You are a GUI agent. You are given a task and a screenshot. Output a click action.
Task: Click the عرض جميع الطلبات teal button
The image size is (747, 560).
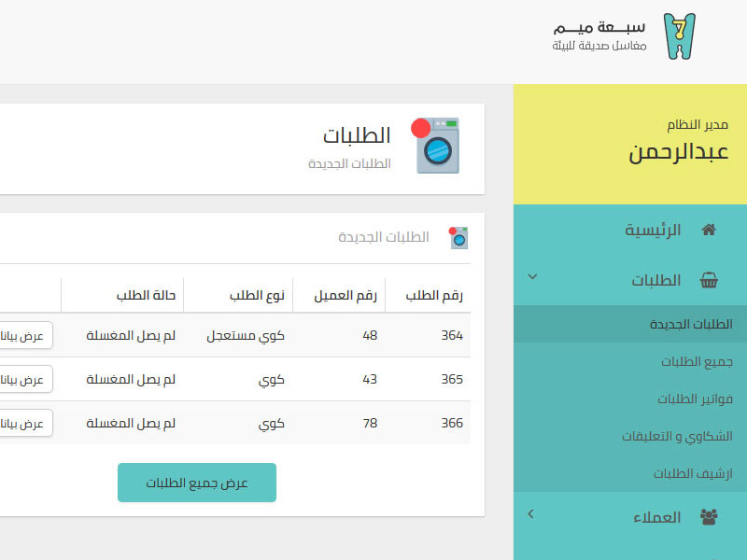pyautogui.click(x=197, y=483)
